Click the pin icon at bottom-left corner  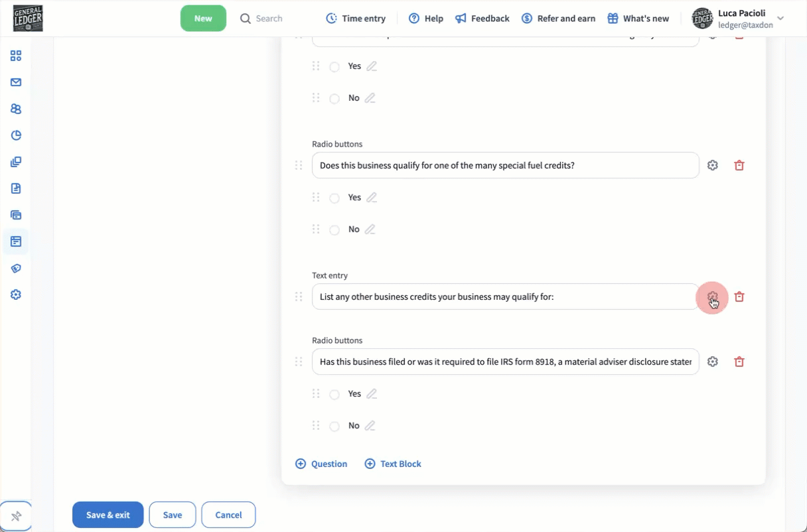point(16,516)
